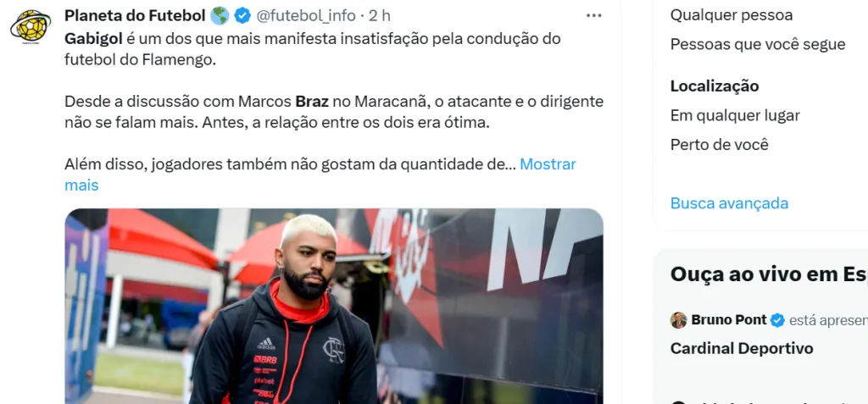Open the "Busca avançada" link
This screenshot has width=868, height=404.
[729, 203]
